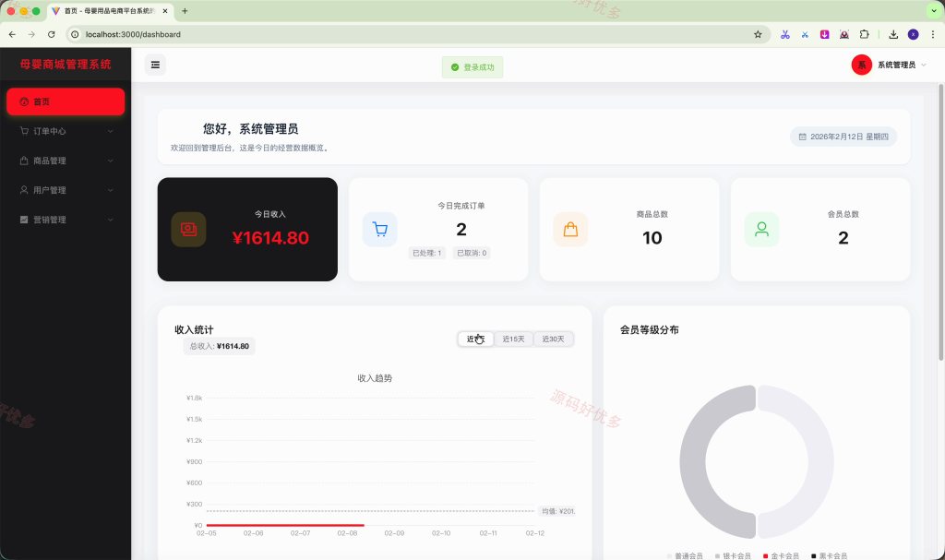Click the page vertical scrollbar
The width and height of the screenshot is (945, 560).
[x=940, y=223]
